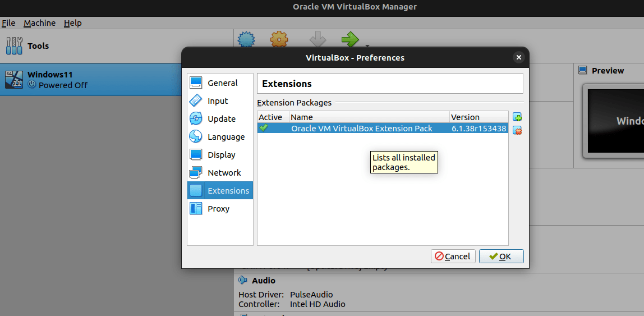Open Language preferences section
This screenshot has width=644, height=316.
coord(220,137)
